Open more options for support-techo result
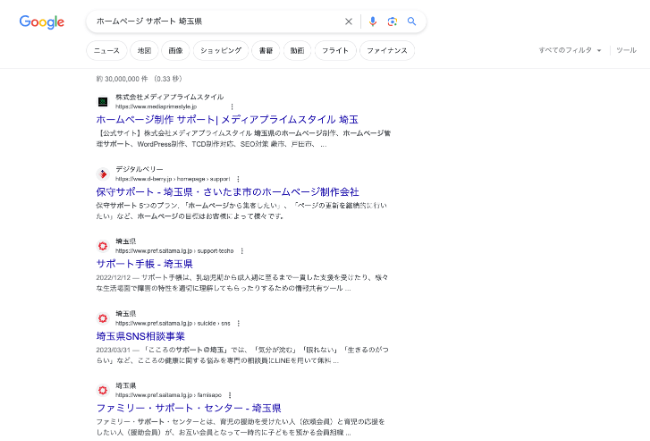 tap(242, 251)
